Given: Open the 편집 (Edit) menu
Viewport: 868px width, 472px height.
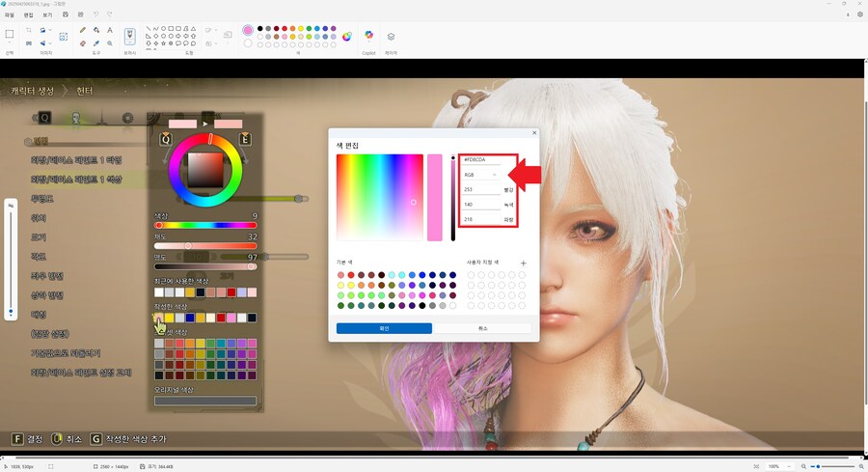Looking at the screenshot, I should [x=28, y=14].
